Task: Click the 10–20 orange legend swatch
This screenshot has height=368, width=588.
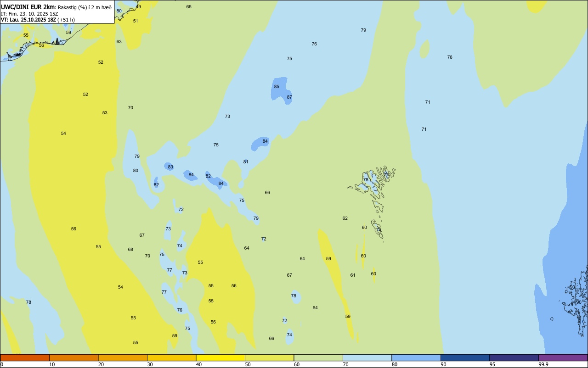Action: click(73, 357)
